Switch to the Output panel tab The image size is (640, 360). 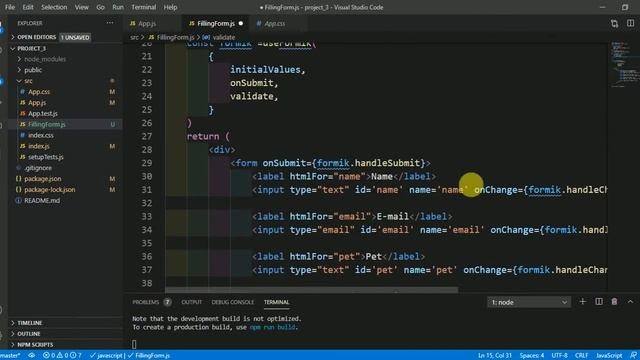pyautogui.click(x=191, y=302)
